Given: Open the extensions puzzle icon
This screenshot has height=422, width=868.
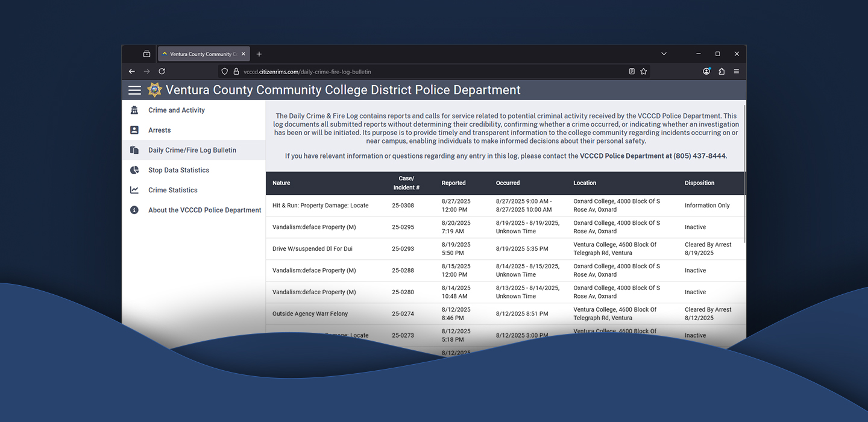Looking at the screenshot, I should coord(722,71).
